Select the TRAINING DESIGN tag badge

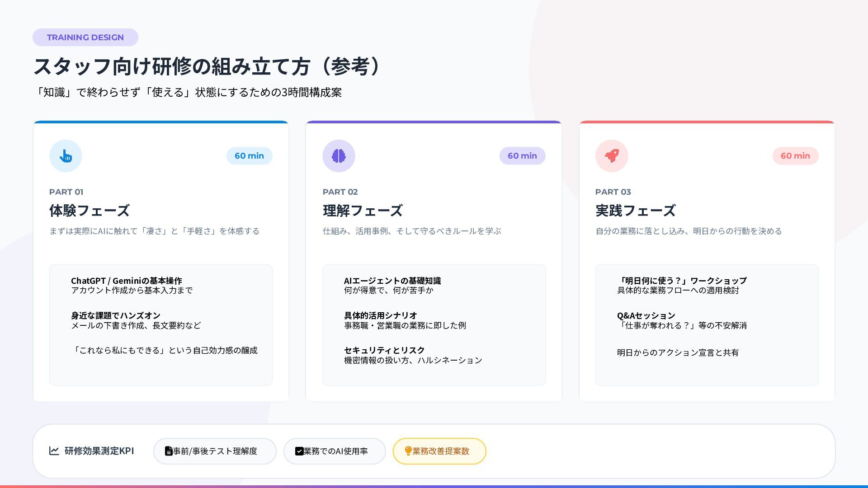[x=85, y=38]
